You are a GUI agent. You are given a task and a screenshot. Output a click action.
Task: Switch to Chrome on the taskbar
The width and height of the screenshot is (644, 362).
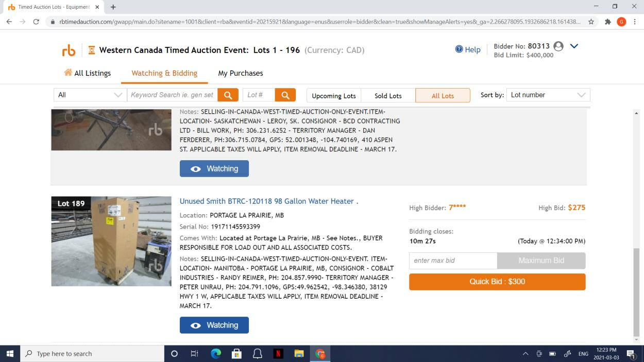tap(320, 354)
